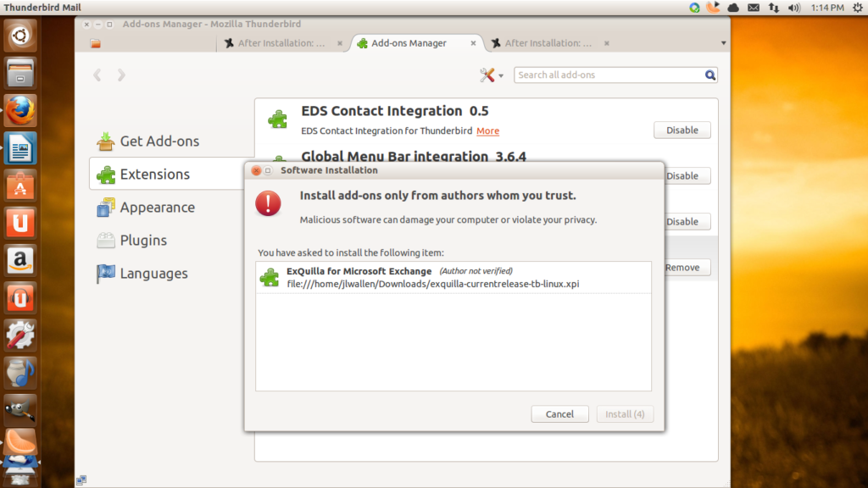Expand the tab list dropdown arrow
Screen dimensions: 868x488
(723, 43)
